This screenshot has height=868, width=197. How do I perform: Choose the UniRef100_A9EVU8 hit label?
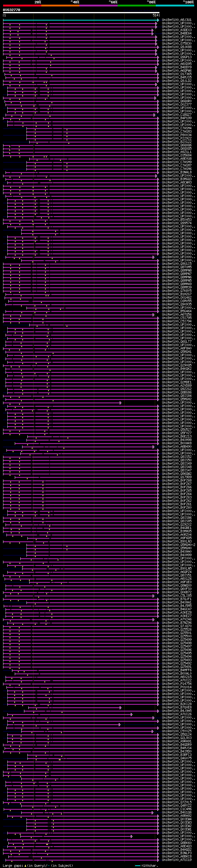click(177, 159)
